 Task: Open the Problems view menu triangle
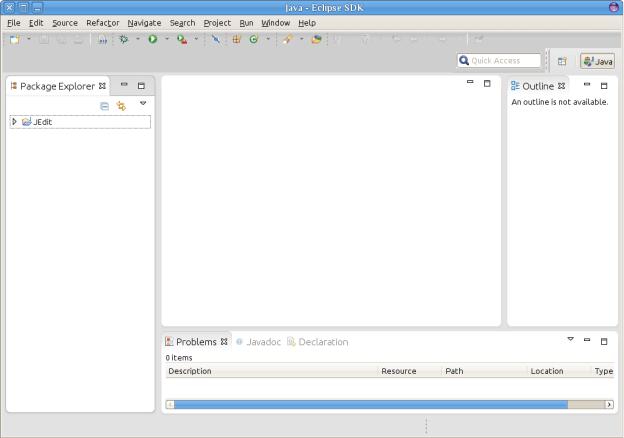pyautogui.click(x=571, y=339)
